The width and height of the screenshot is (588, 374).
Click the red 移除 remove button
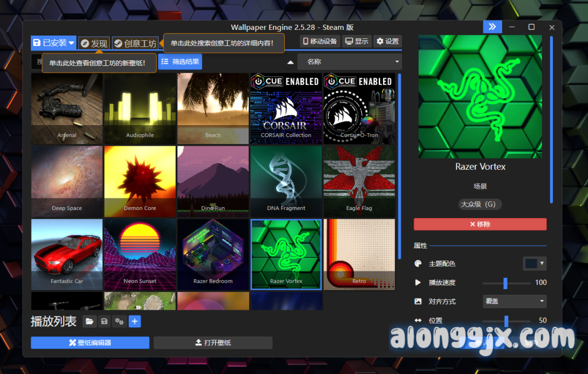(479, 224)
